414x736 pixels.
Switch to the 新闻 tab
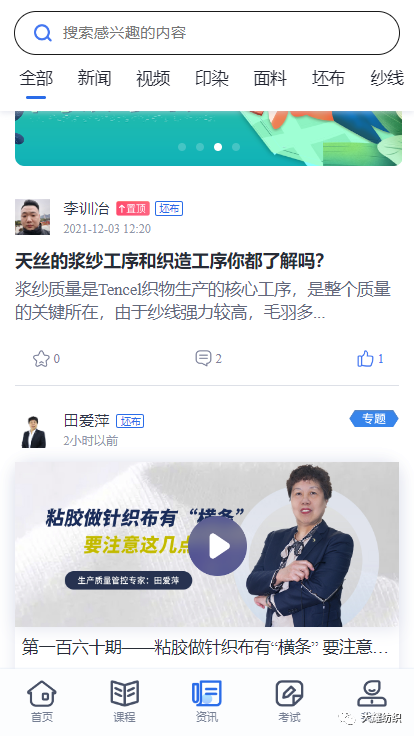94,78
